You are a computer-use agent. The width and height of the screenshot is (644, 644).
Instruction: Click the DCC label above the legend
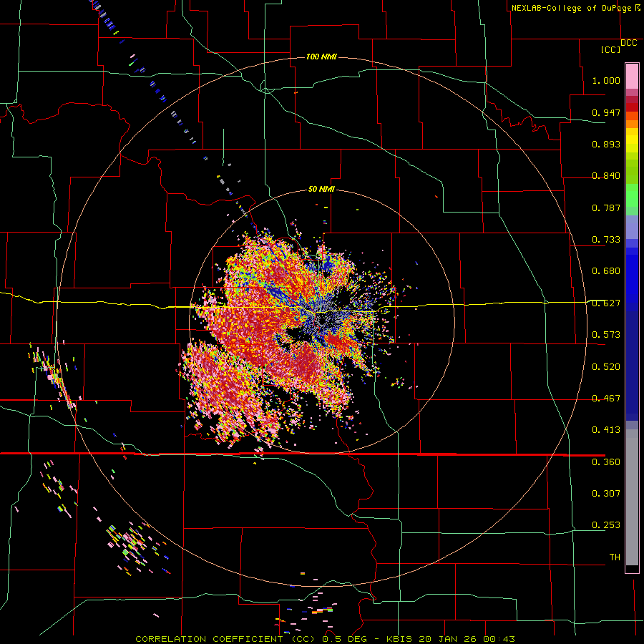coord(629,43)
